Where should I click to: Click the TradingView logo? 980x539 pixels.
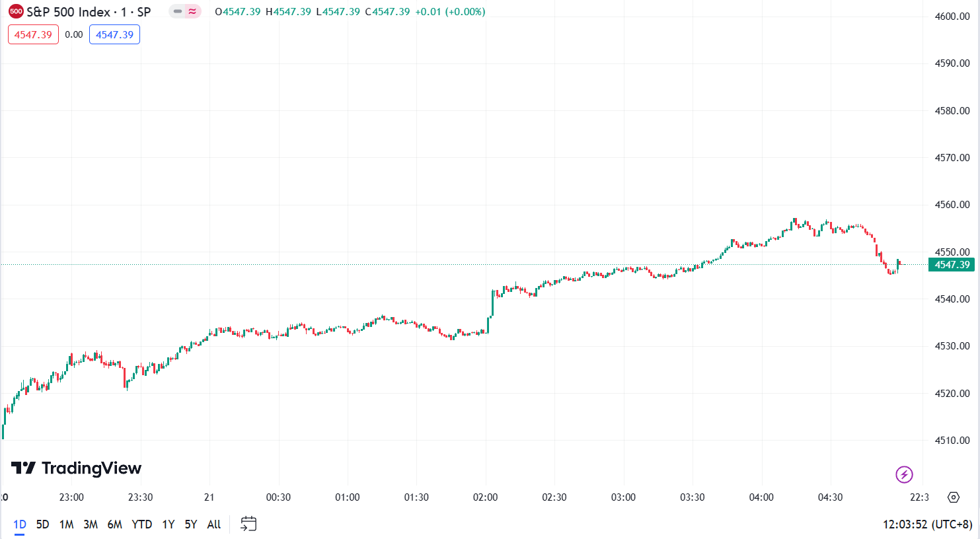pos(77,468)
